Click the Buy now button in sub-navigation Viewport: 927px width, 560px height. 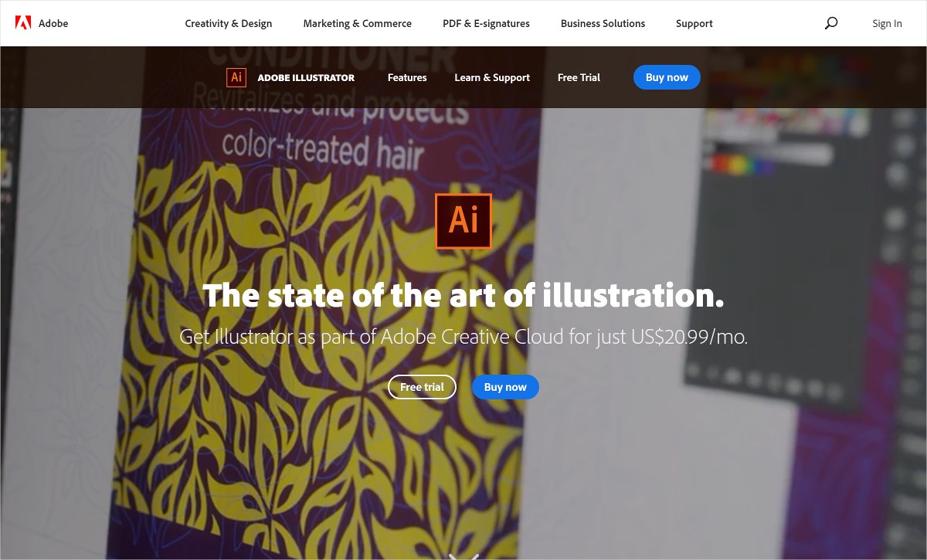click(x=667, y=77)
